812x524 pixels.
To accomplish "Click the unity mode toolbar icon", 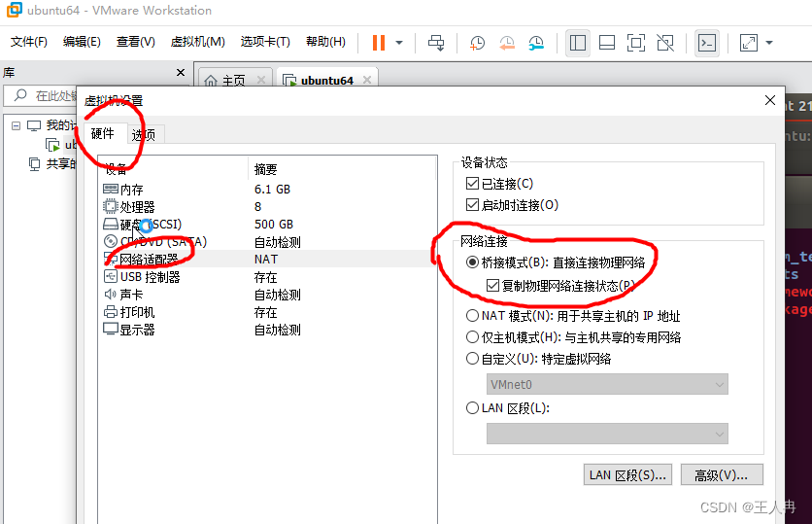I will coord(665,43).
